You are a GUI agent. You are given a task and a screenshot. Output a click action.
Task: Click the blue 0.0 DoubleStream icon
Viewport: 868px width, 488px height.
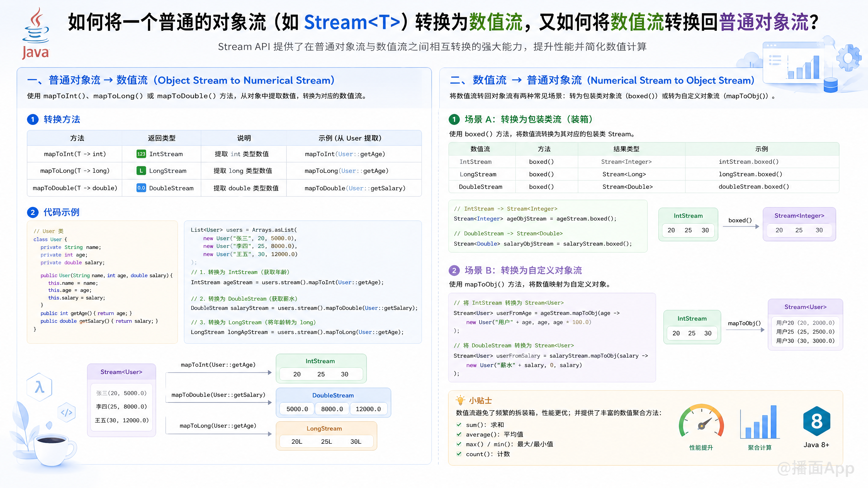pyautogui.click(x=141, y=188)
